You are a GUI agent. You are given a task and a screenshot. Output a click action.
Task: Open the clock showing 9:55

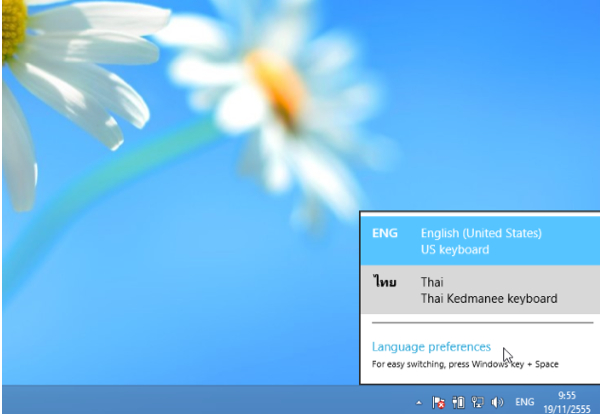[x=567, y=395]
